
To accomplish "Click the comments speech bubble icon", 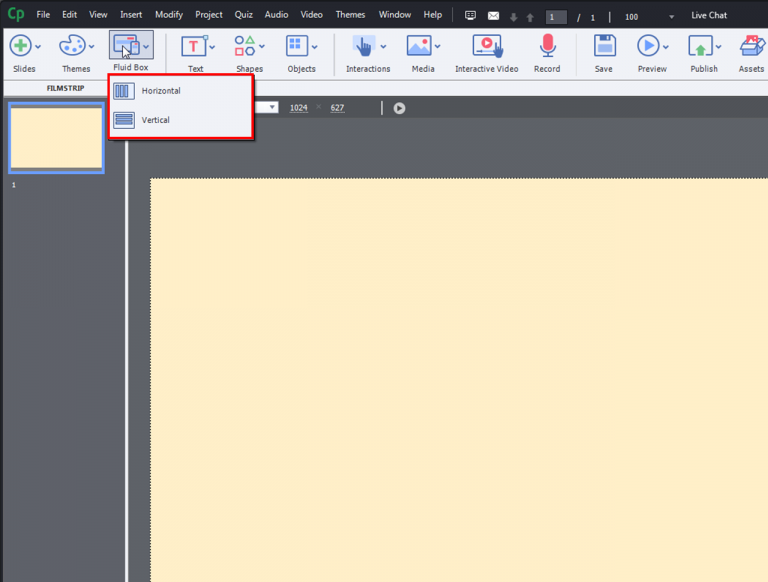I will (470, 16).
